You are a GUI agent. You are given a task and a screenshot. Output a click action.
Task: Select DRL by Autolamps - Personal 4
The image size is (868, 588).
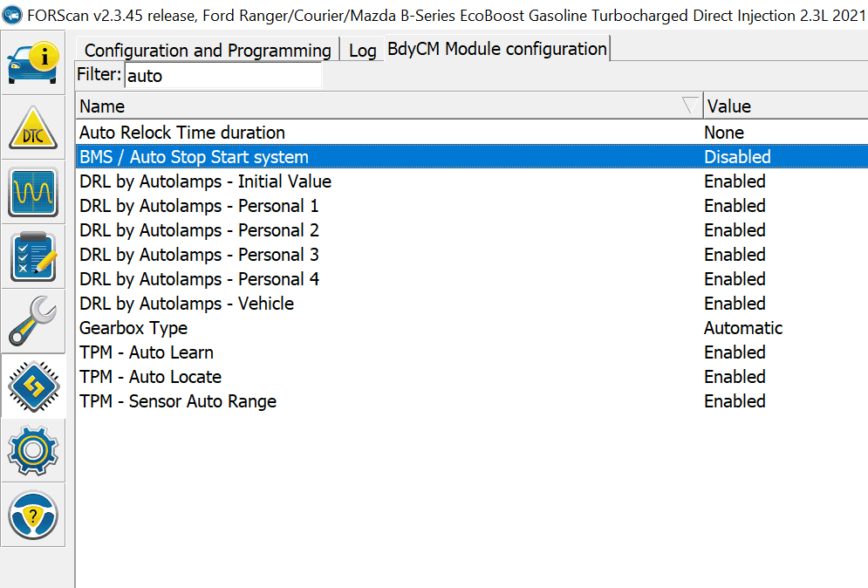[x=472, y=278]
